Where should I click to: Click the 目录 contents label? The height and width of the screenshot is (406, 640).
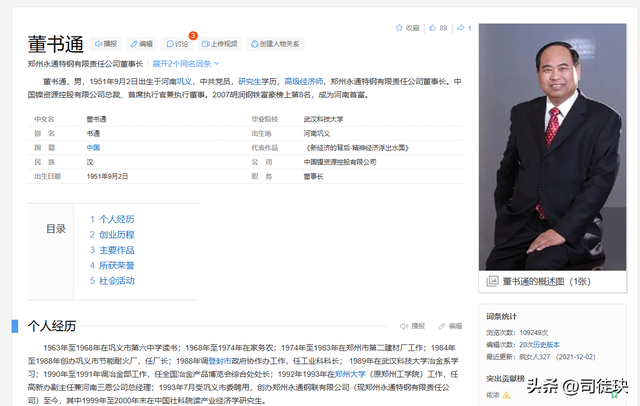pos(56,229)
